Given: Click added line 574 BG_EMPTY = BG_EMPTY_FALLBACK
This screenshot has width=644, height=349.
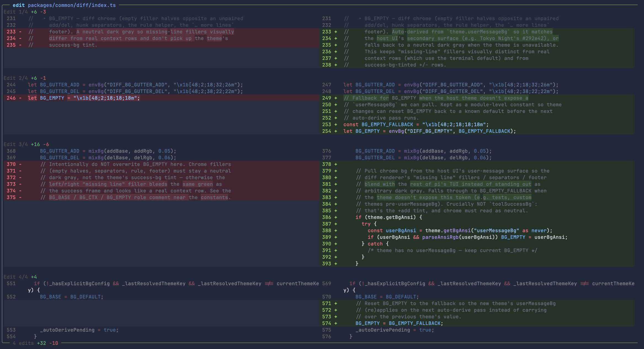Looking at the screenshot, I should click(x=399, y=323).
